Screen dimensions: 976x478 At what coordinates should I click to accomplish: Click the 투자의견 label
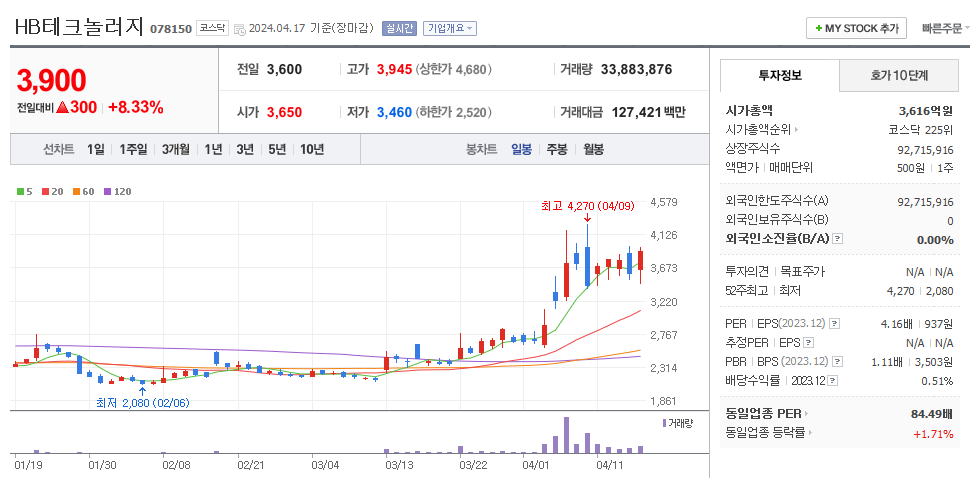click(x=748, y=271)
